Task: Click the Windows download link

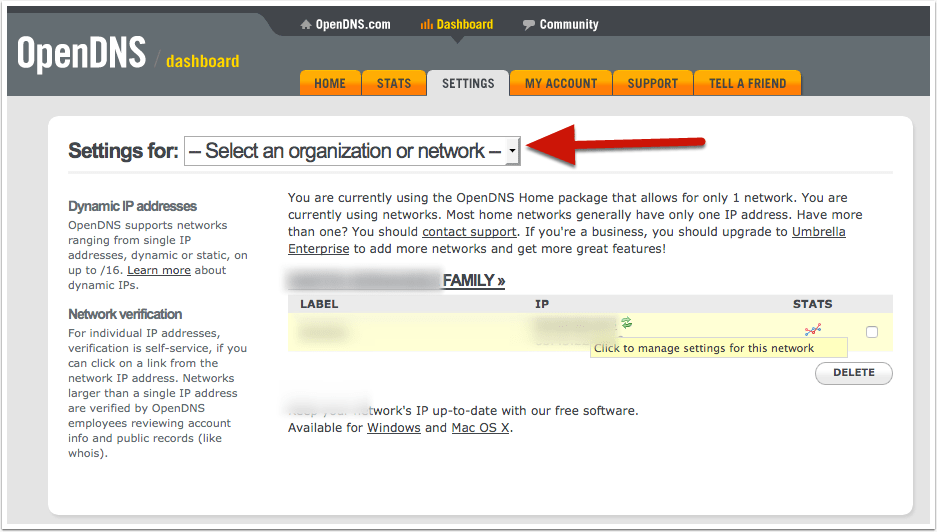Action: point(394,427)
